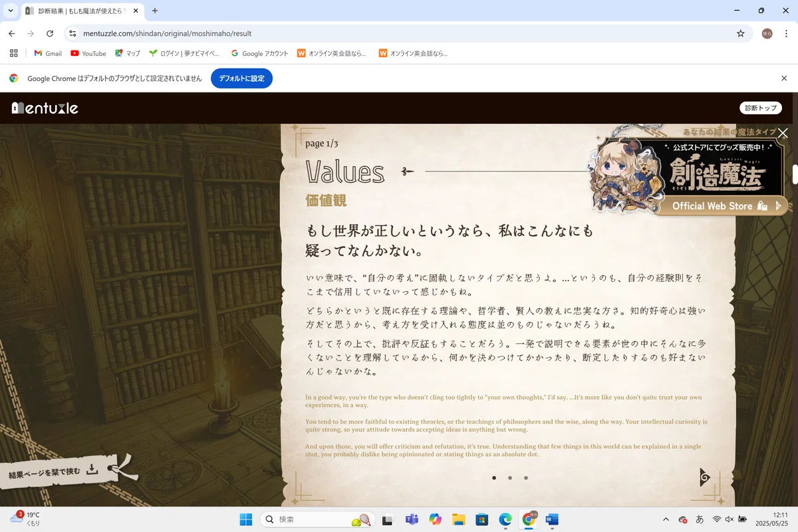
Task: Open the tab search dropdown
Action: click(11, 11)
